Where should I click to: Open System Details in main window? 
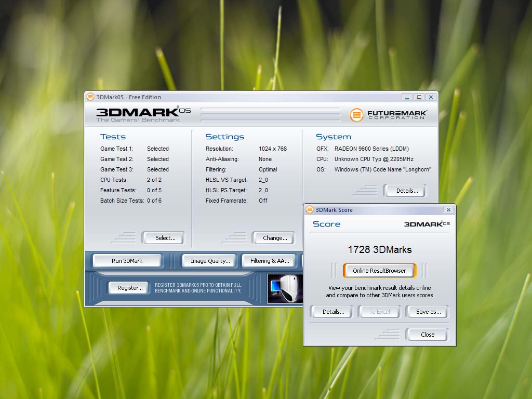click(x=405, y=191)
